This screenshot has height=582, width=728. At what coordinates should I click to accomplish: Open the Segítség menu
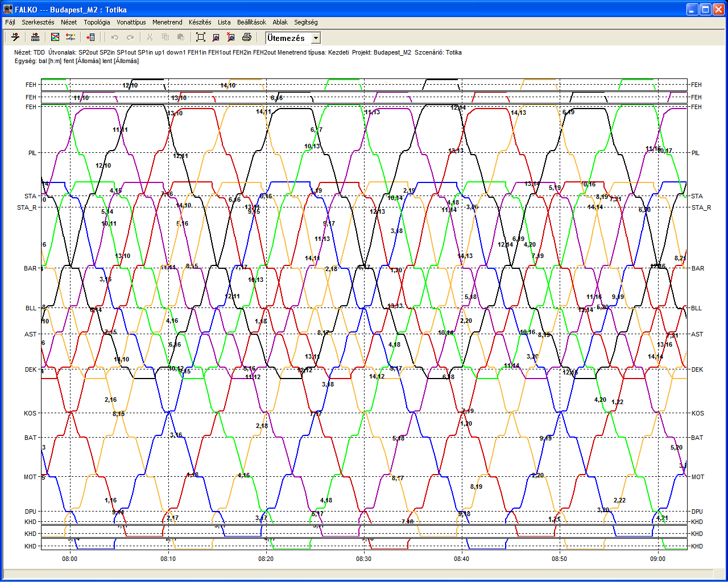[x=306, y=22]
